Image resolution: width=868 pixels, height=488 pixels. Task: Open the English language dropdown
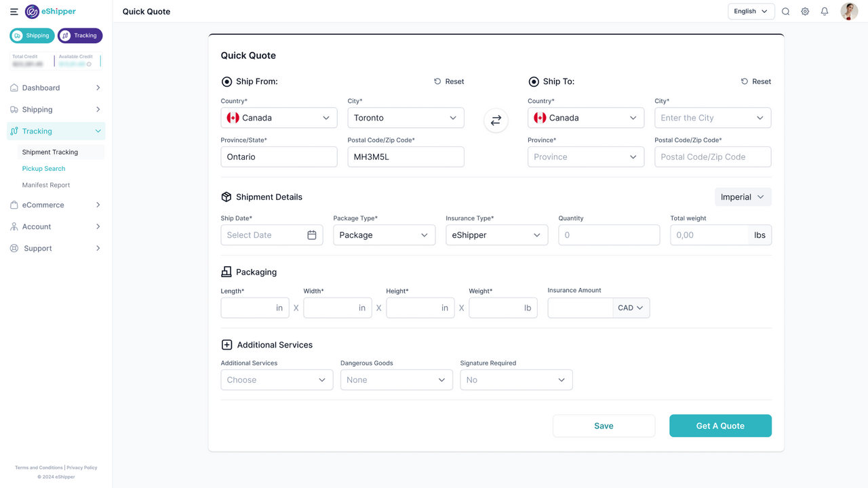point(751,12)
